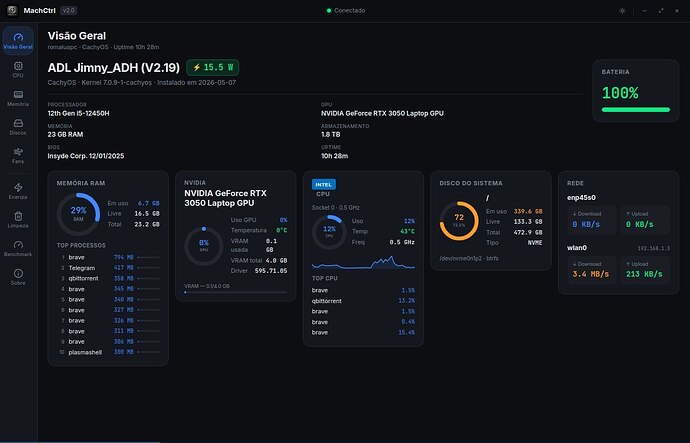
Task: Open the Sobre info icon
Action: (x=18, y=277)
